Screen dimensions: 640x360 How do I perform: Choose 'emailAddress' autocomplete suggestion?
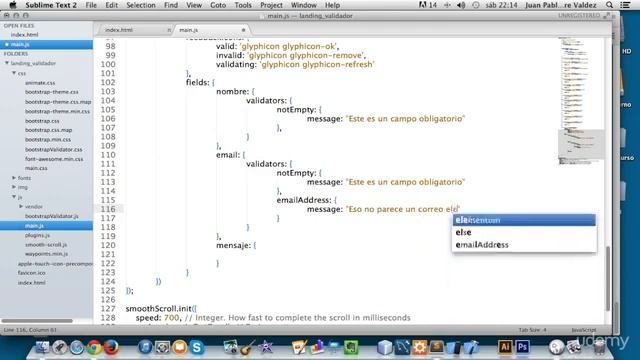pyautogui.click(x=524, y=245)
